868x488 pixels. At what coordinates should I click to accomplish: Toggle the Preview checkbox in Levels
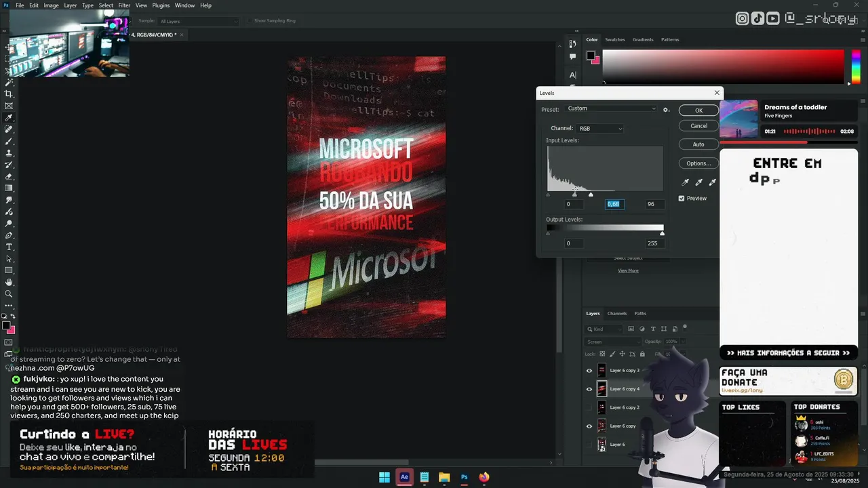(682, 198)
